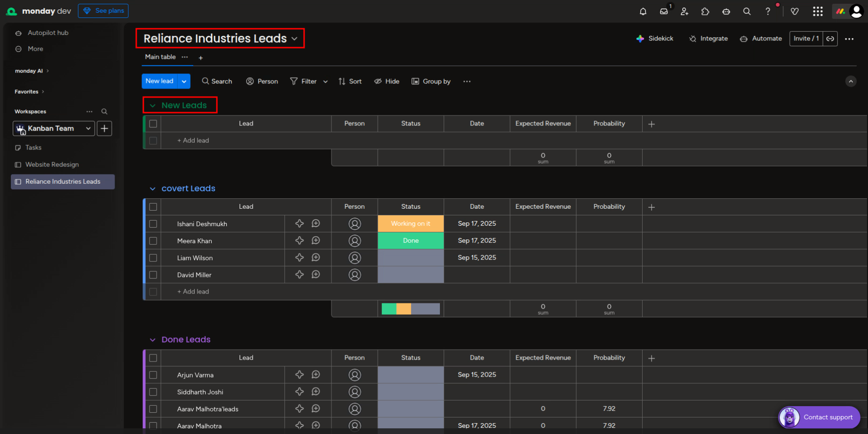
Task: Open the autopilot robot icon in top bar
Action: point(726,11)
